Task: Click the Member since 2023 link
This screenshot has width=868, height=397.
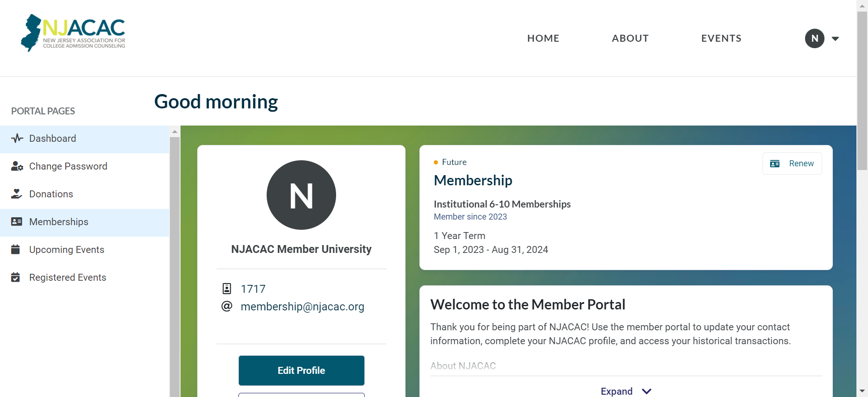Action: pos(470,217)
